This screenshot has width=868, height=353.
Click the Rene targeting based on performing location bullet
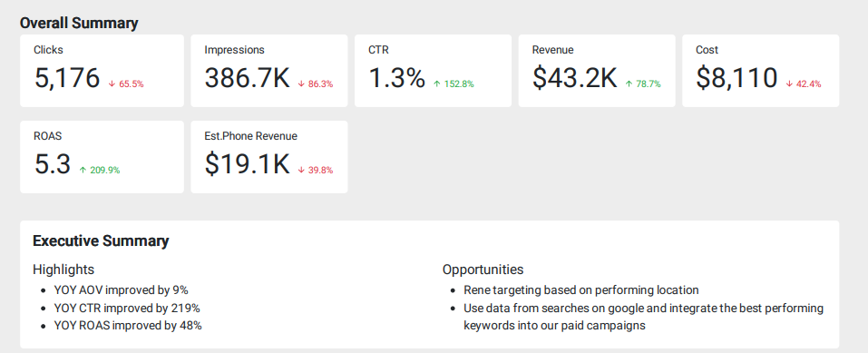(x=581, y=290)
